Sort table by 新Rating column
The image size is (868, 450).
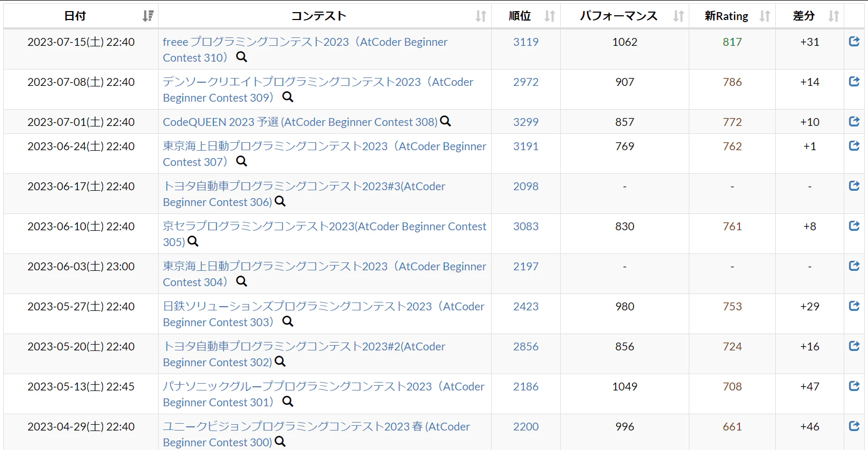click(x=732, y=16)
